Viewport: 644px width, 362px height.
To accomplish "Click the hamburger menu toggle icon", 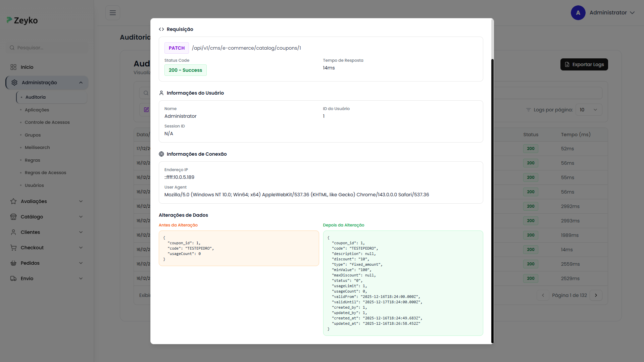I will point(113,13).
